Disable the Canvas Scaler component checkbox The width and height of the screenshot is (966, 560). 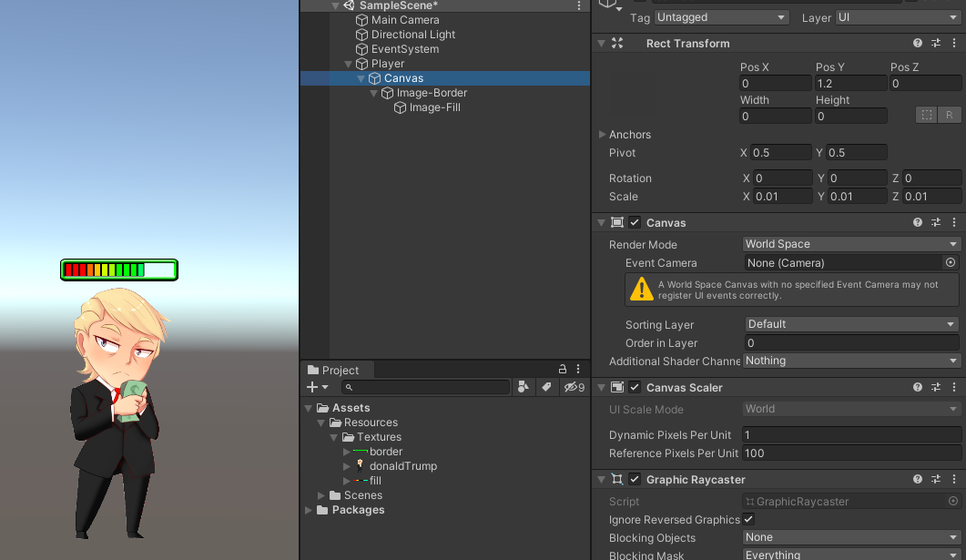[635, 387]
